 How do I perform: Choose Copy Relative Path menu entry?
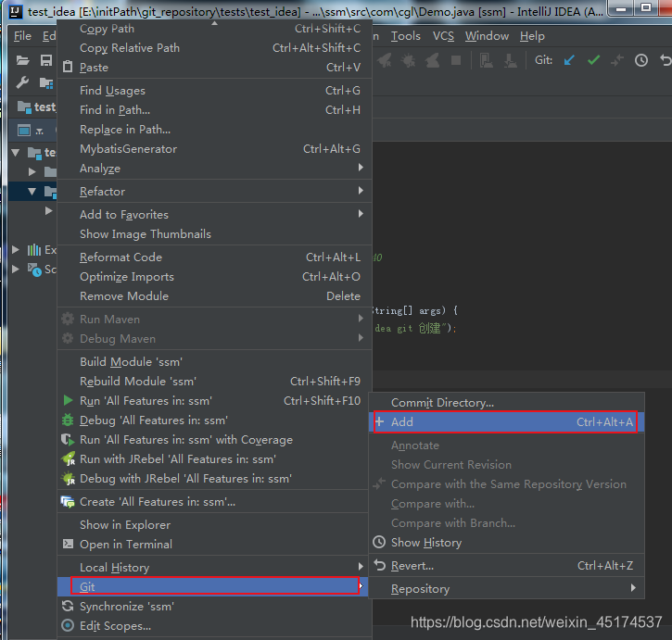pos(214,48)
